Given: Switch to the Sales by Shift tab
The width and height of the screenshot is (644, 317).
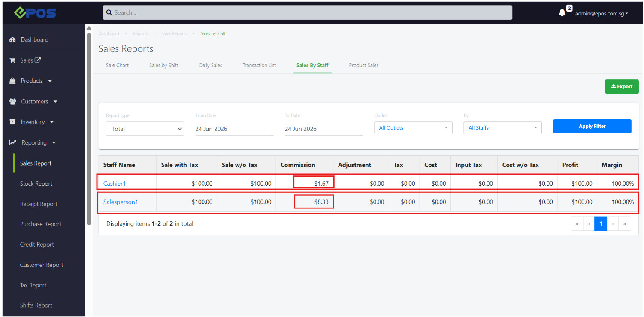Looking at the screenshot, I should [164, 66].
